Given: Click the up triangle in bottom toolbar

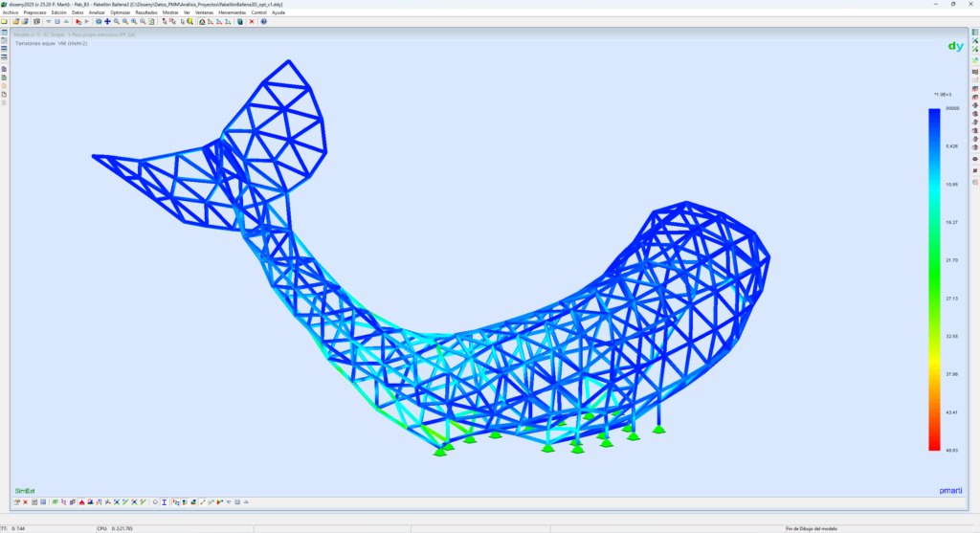Looking at the screenshot, I should click(246, 501).
